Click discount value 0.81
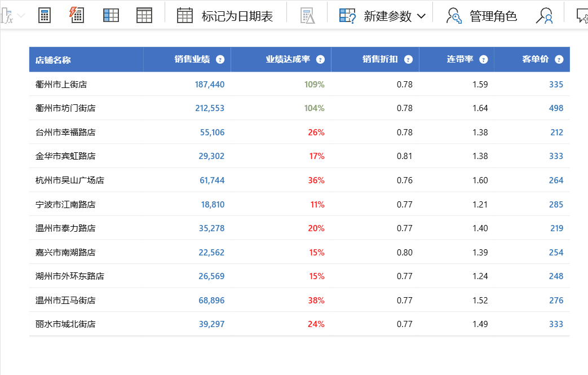588x375 pixels. coord(405,156)
